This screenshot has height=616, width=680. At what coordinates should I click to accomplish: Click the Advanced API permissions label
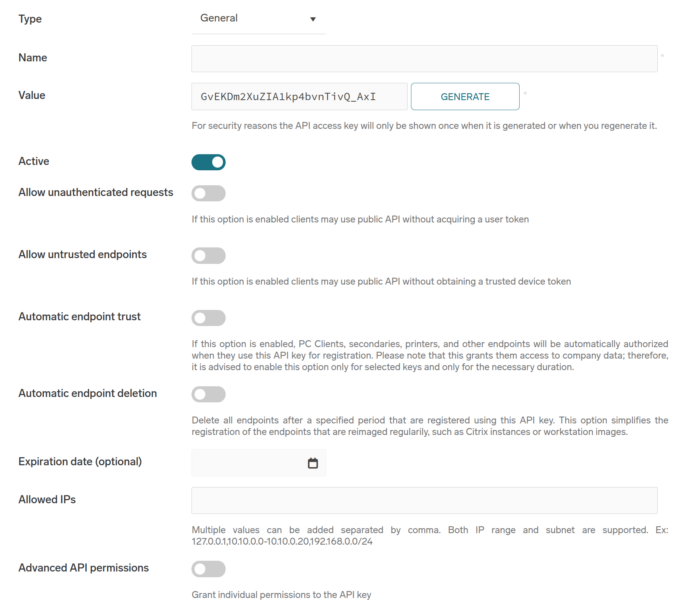(84, 568)
